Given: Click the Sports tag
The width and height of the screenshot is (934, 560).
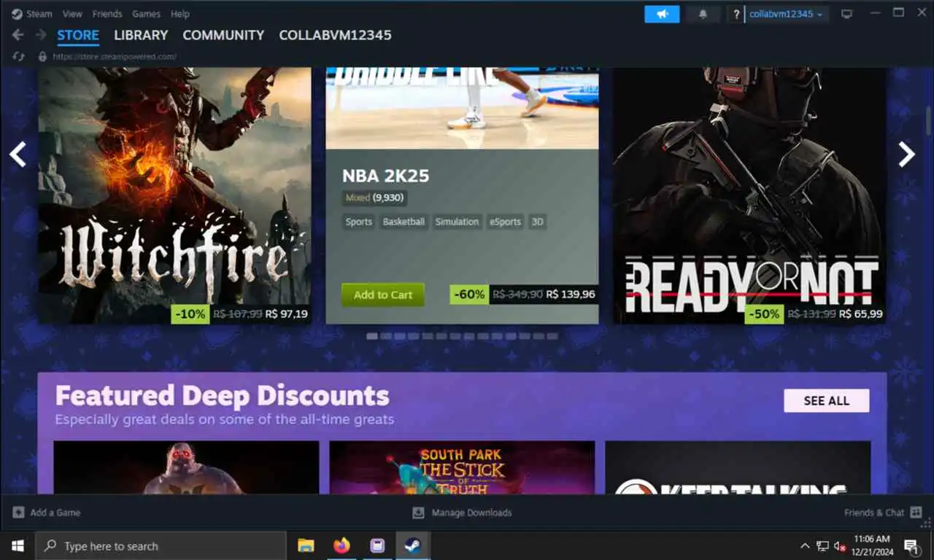Looking at the screenshot, I should tap(358, 222).
